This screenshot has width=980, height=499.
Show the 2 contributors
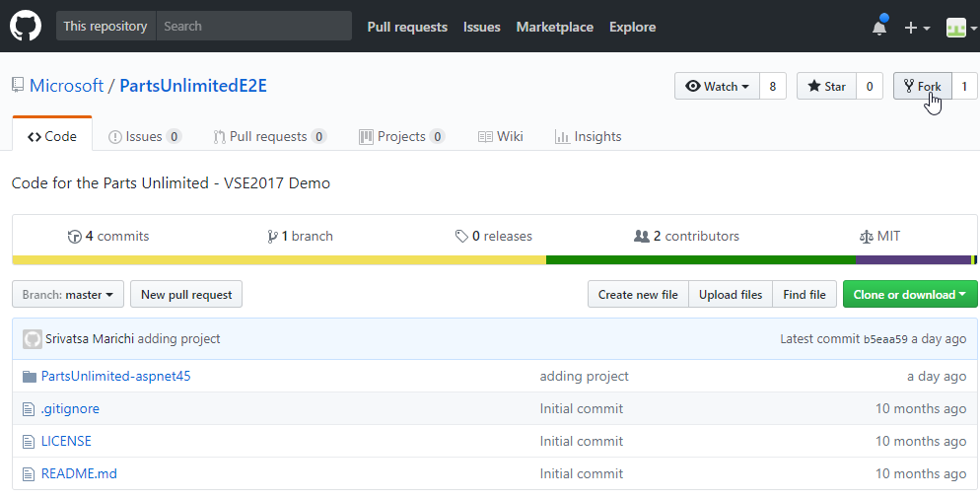coord(686,237)
